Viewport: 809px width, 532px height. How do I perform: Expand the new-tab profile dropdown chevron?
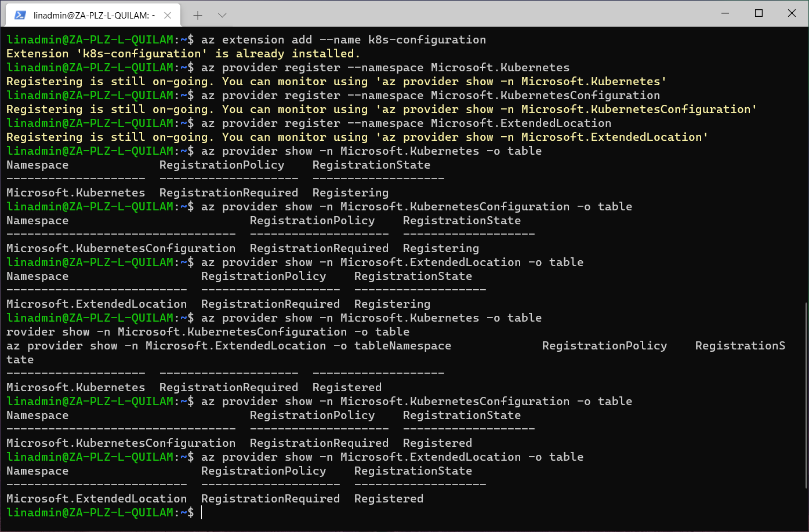coord(222,15)
